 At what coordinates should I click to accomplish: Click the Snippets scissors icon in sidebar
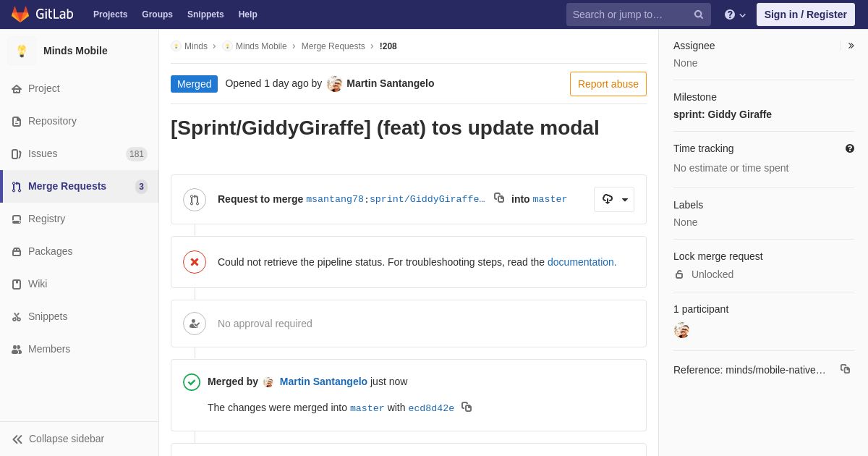17,317
